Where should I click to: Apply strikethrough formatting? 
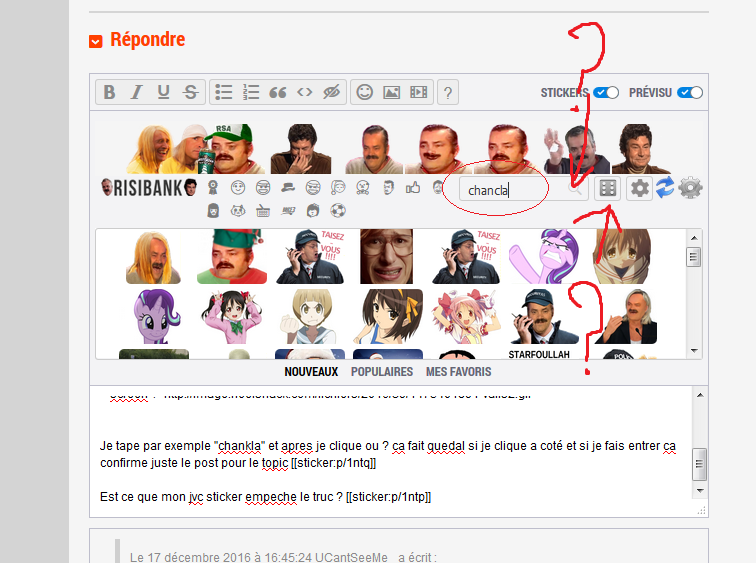point(190,92)
